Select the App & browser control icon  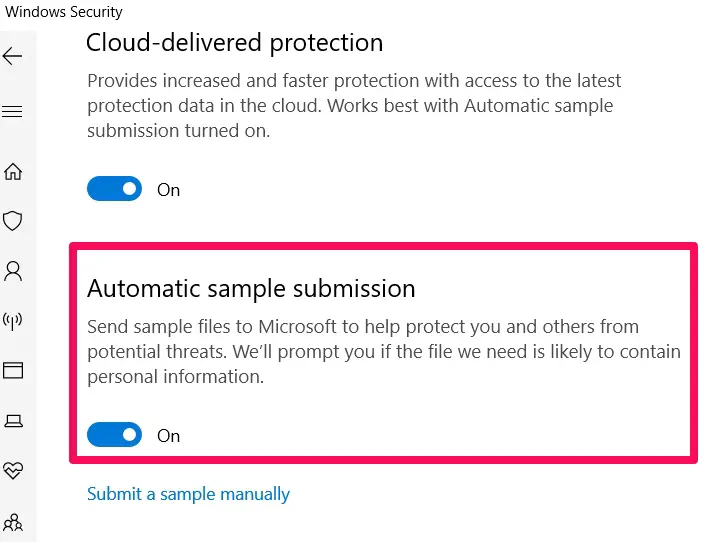coord(13,370)
